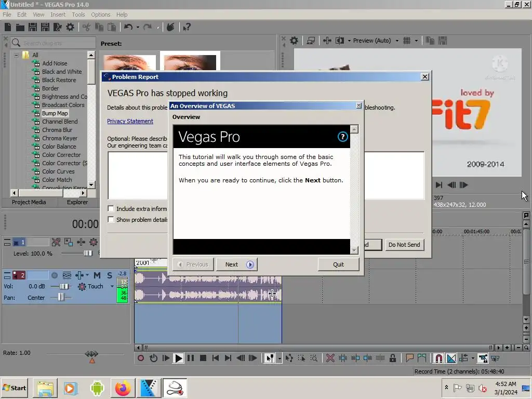Open the Normal Edit tool dropdown arrow
Image resolution: width=532 pixels, height=399 pixels.
point(279,358)
